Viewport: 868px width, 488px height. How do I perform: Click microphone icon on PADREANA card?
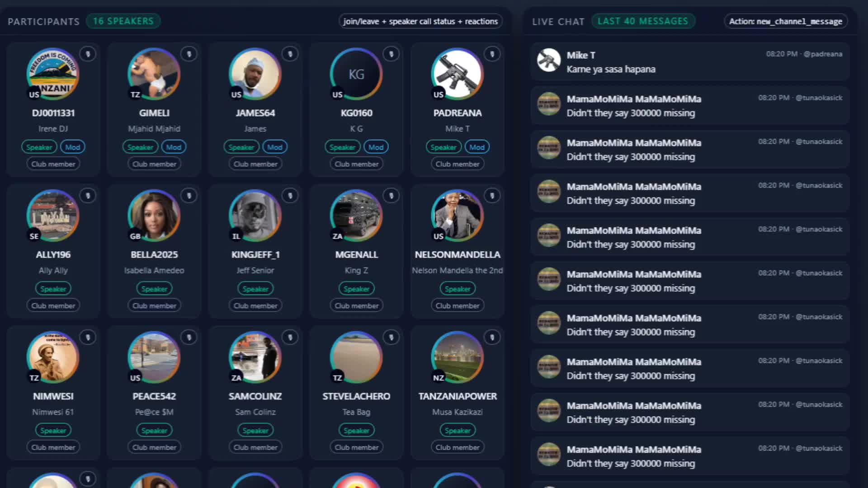[492, 54]
